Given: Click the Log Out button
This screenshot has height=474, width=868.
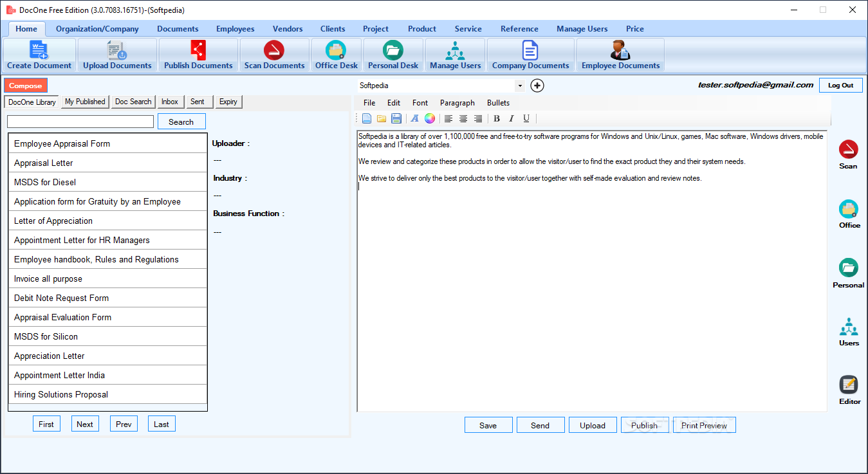Looking at the screenshot, I should pyautogui.click(x=840, y=85).
